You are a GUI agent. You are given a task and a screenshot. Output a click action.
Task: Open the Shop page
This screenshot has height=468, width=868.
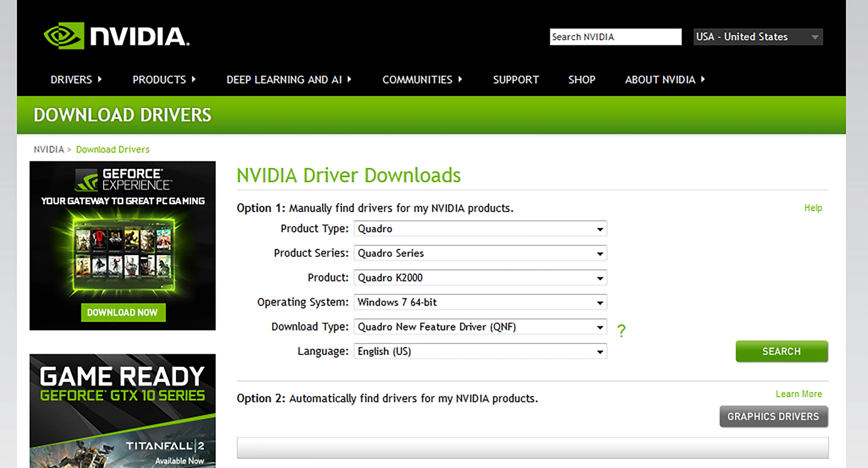click(582, 80)
